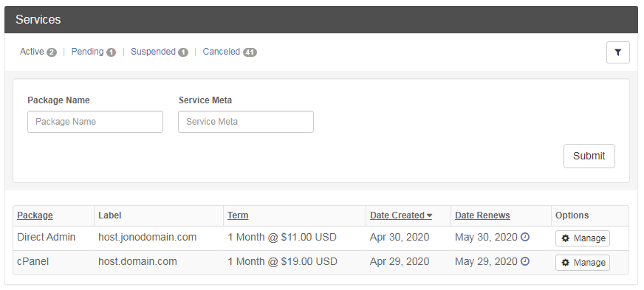Sort services by Package column
Viewport: 644px width, 290px height.
[35, 215]
